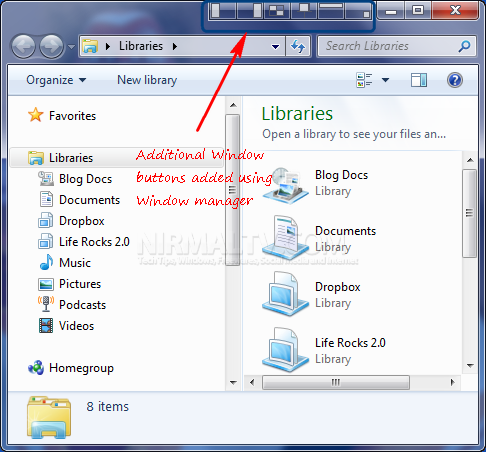The image size is (486, 452).
Task: Expand the arrow after Libraries breadcrumb
Action: [x=175, y=46]
